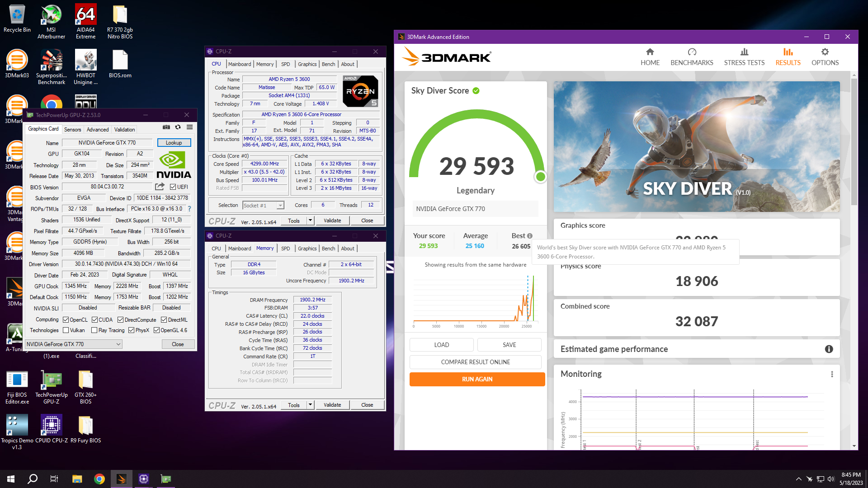Launch the 3DMark03 desktop shortcut

pos(17,64)
